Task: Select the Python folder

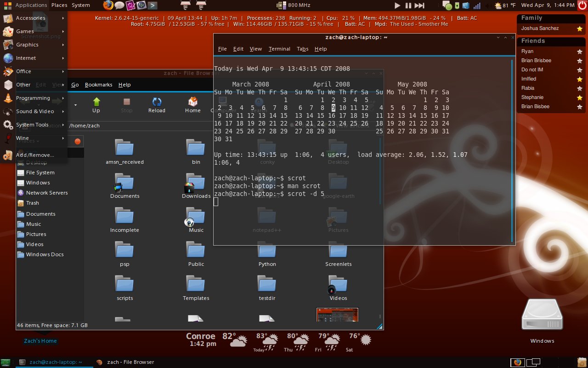Action: [x=267, y=253]
